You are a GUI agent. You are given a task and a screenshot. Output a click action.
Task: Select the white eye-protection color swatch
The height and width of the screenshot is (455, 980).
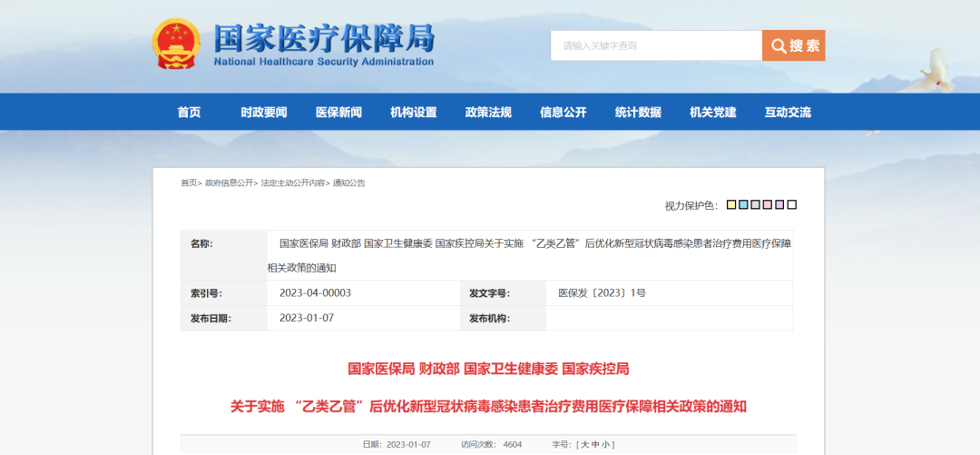click(792, 204)
